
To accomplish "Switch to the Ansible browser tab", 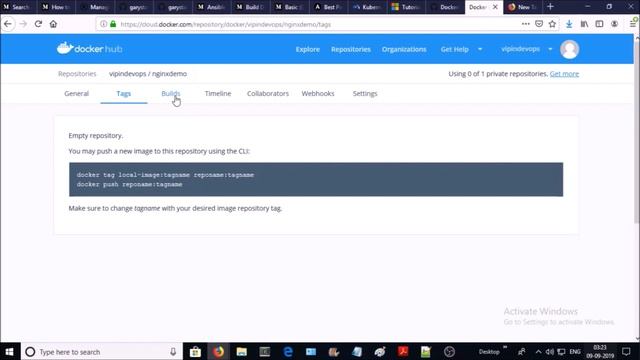I will (x=211, y=7).
